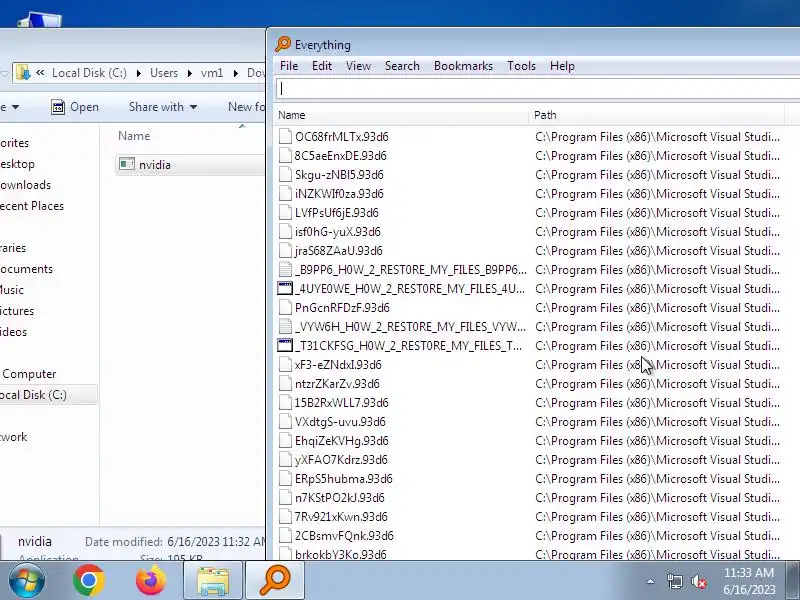Launch Firefox from taskbar
The height and width of the screenshot is (600, 800).
[151, 581]
